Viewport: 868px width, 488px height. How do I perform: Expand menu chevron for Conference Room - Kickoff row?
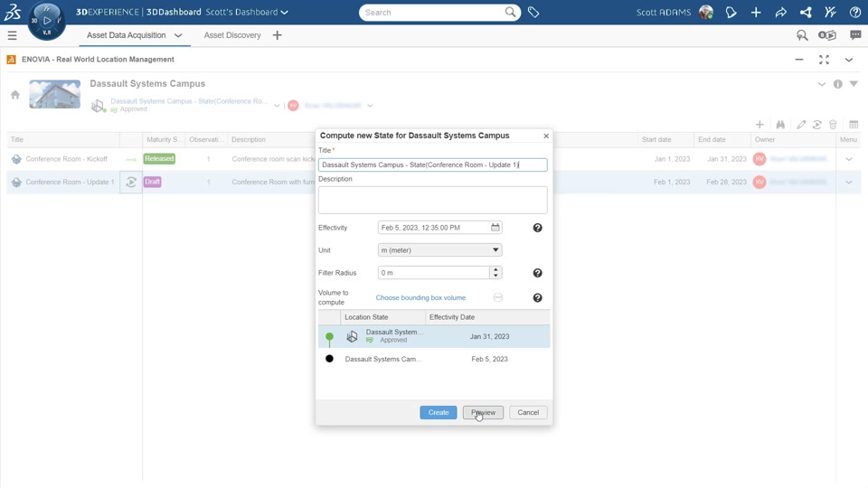pyautogui.click(x=849, y=159)
